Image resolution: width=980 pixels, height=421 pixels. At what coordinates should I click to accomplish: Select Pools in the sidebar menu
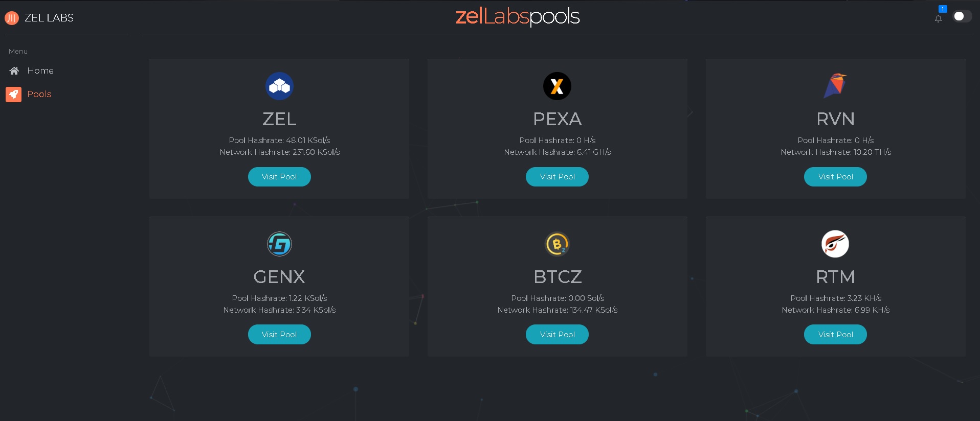(x=39, y=94)
